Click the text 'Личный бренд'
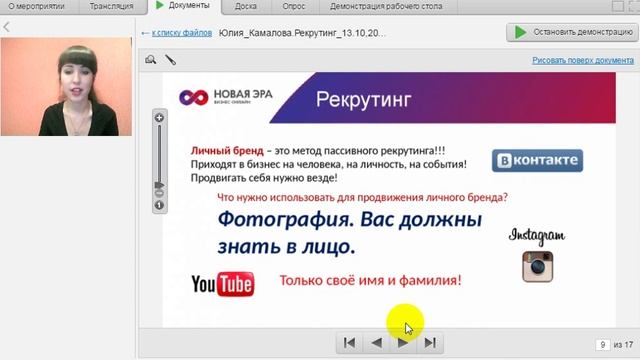Image resolution: width=640 pixels, height=360 pixels. click(x=227, y=151)
